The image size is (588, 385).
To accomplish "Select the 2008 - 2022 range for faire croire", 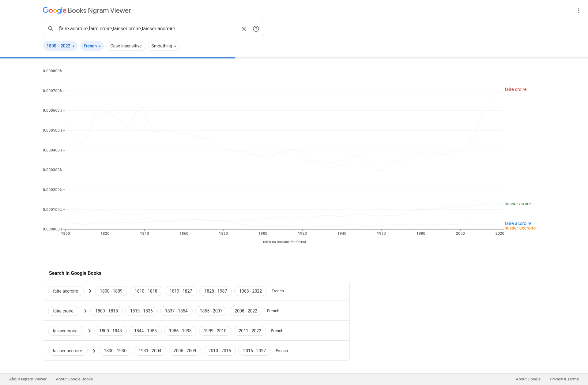I will [246, 311].
